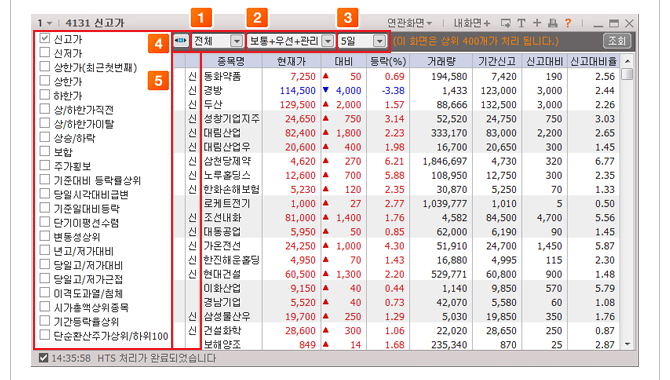
Task: Open the 연관화면 related screens menu
Action: point(409,23)
